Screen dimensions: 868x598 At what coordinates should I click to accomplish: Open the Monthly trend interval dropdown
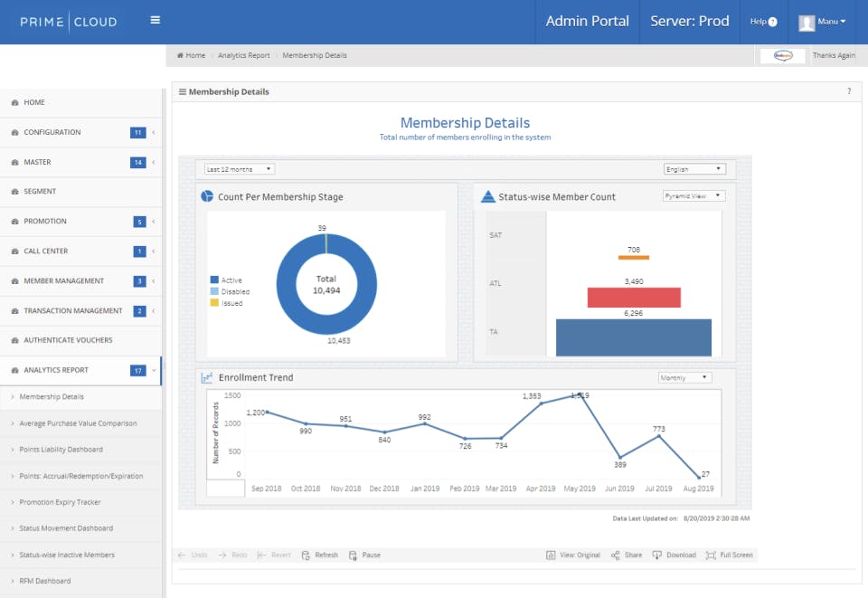point(684,378)
